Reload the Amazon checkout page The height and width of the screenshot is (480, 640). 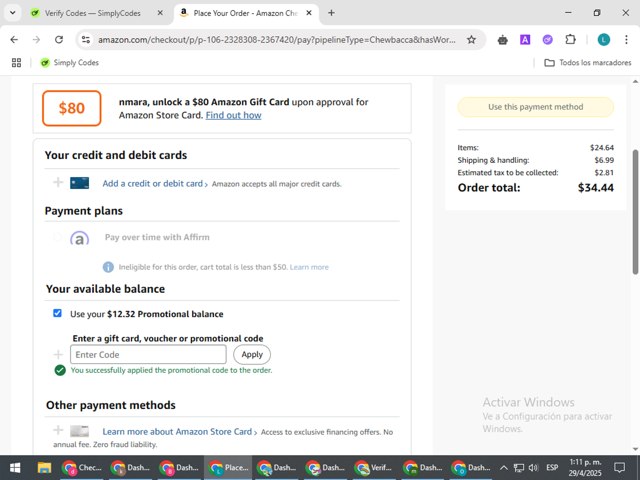click(x=59, y=40)
